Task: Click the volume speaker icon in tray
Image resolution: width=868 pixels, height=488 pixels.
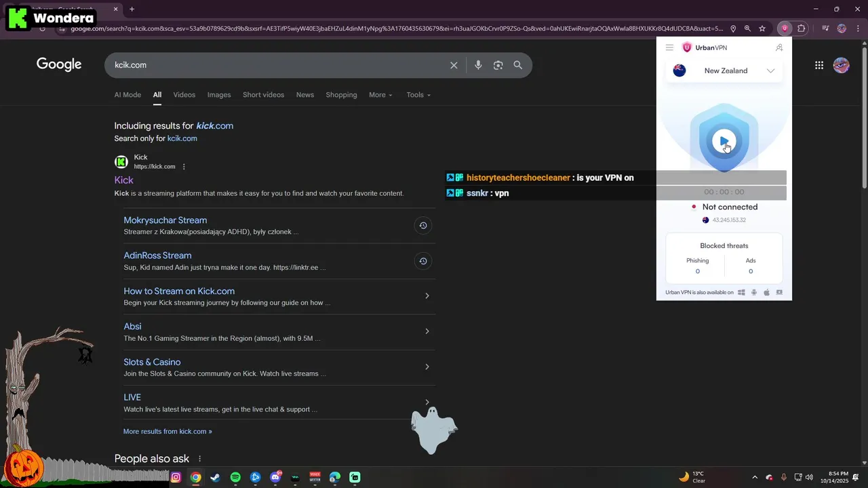Action: pyautogui.click(x=809, y=477)
